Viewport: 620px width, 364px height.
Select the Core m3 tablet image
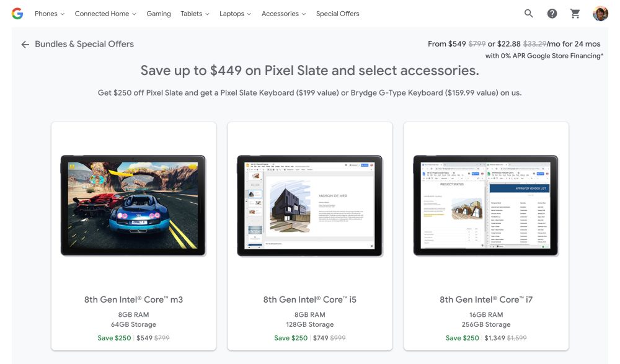pos(133,206)
